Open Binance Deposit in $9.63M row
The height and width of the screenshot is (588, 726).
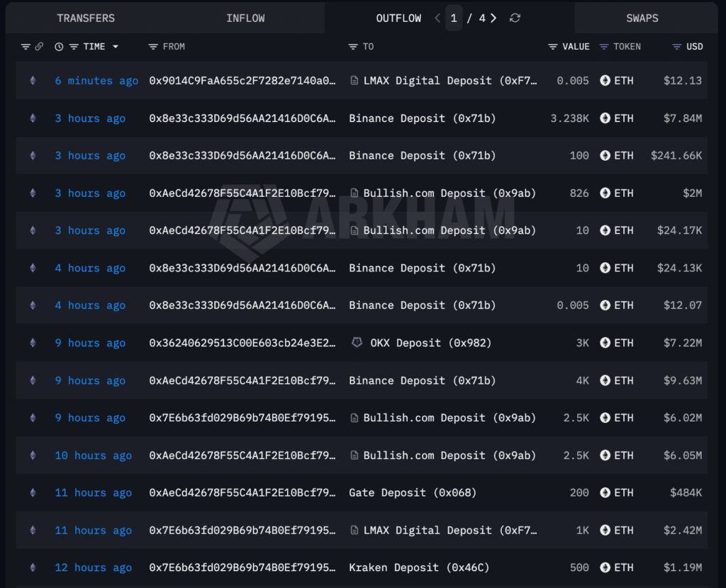click(423, 380)
